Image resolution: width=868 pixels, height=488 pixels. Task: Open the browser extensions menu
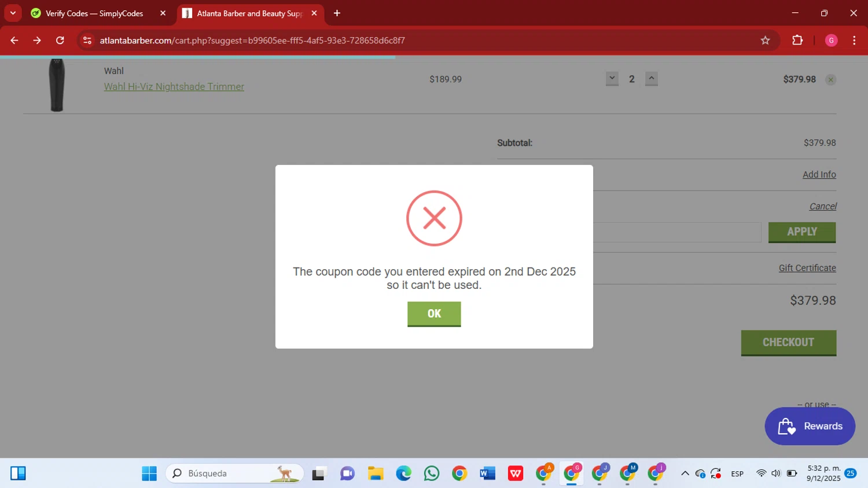[x=797, y=41]
